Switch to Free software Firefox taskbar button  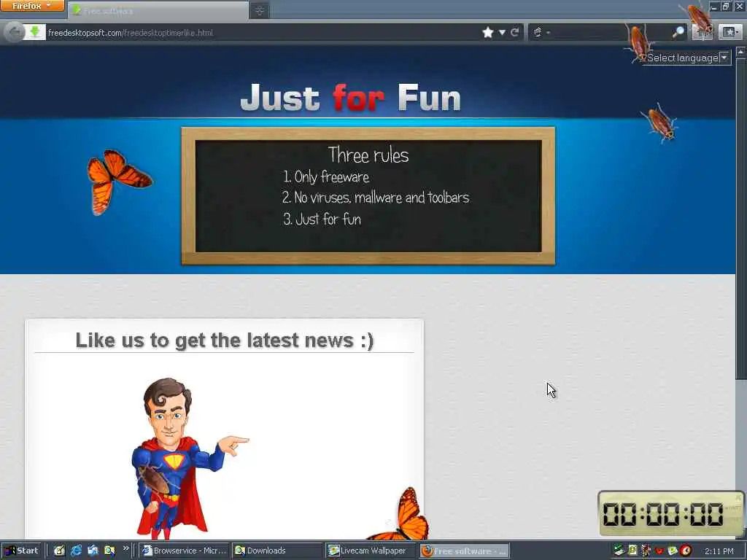(x=464, y=551)
